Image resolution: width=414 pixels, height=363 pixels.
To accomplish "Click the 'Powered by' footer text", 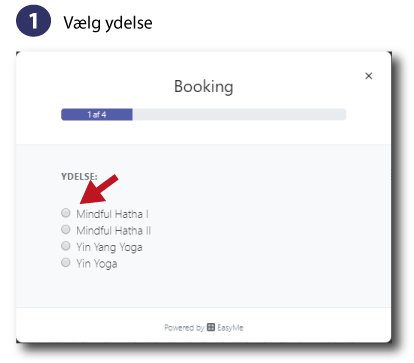I will pyautogui.click(x=184, y=328).
